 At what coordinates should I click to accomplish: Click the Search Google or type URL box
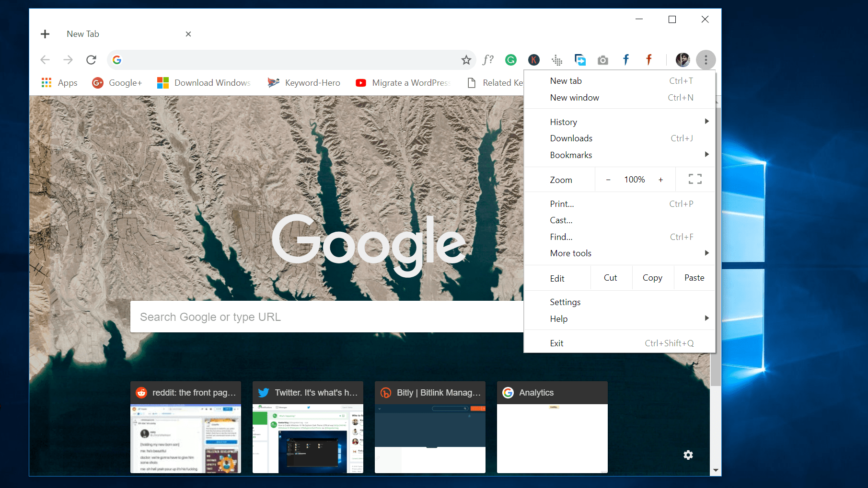click(327, 317)
